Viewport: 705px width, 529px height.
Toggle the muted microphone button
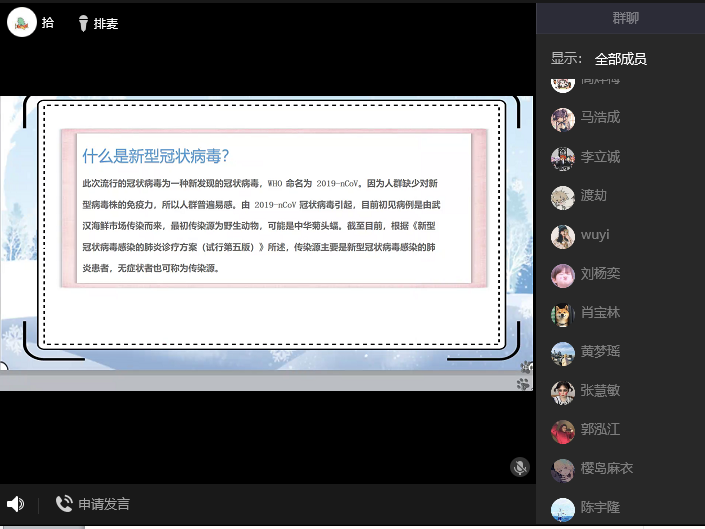coord(519,466)
